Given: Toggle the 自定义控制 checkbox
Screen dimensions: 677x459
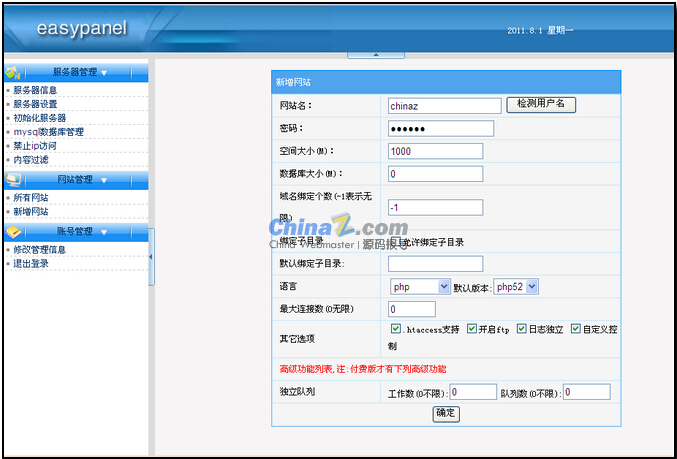Looking at the screenshot, I should [576, 329].
